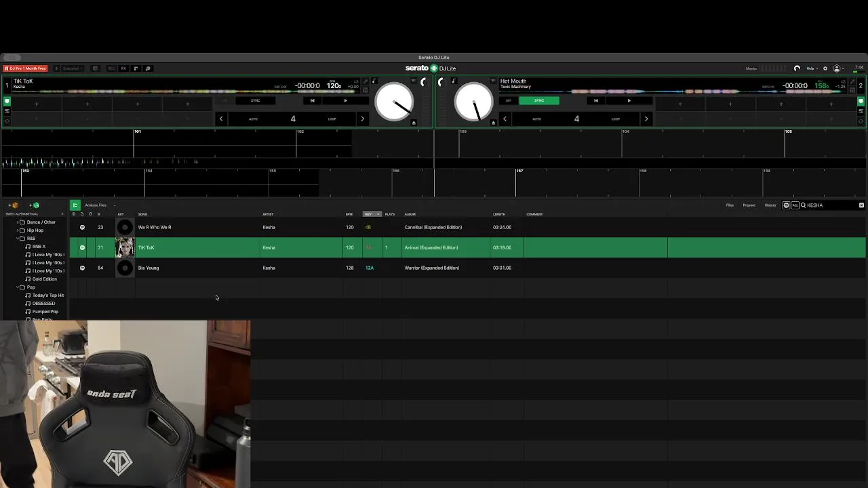
Task: Toggle the FX panel
Action: pyautogui.click(x=123, y=68)
